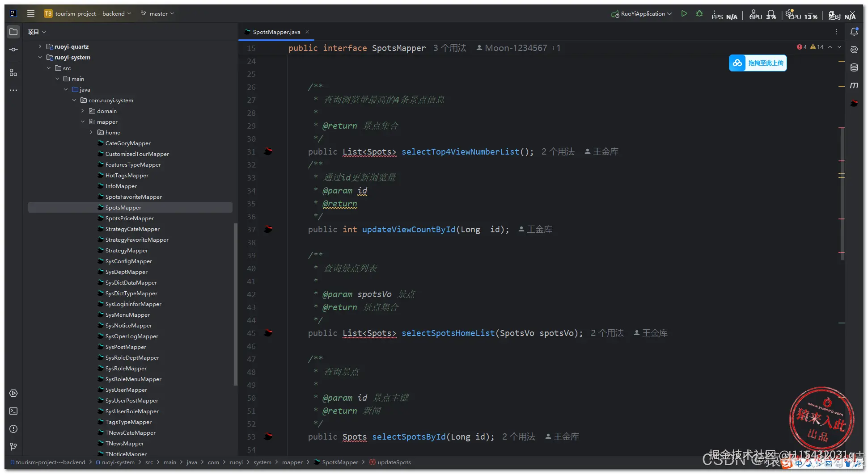Select SpotsPriceMapper in project tree

pyautogui.click(x=129, y=218)
